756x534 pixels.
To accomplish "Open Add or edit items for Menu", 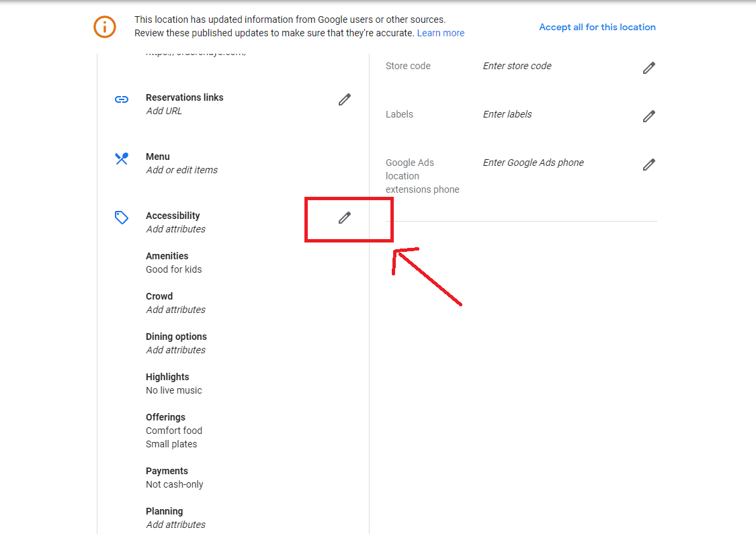I will (x=181, y=170).
